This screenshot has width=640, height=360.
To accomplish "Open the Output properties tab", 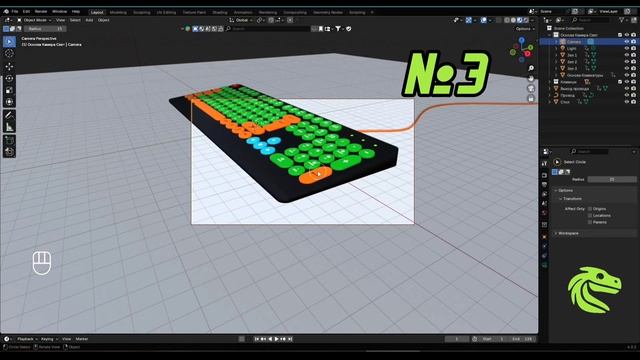I will [544, 184].
